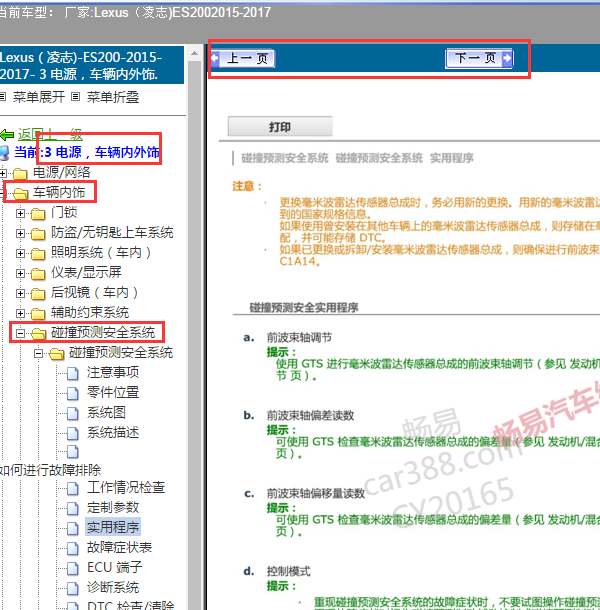This screenshot has height=610, width=600.
Task: Open the 注意事项 page
Action: (113, 372)
